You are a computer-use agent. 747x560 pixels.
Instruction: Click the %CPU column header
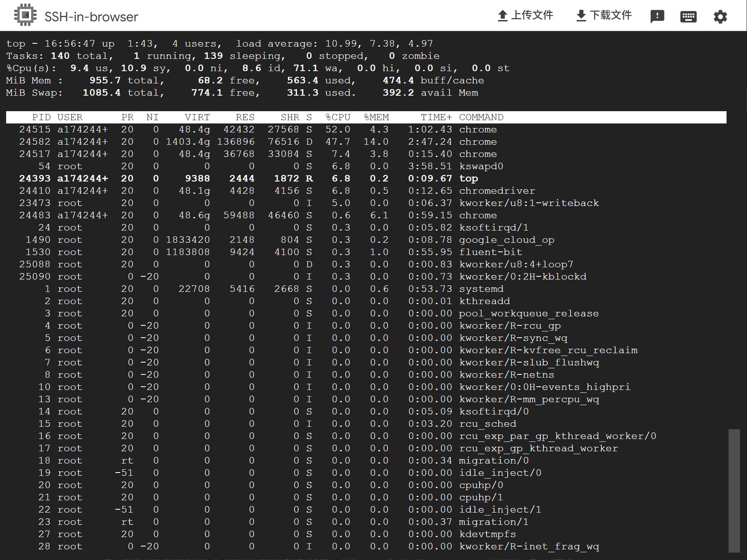[x=338, y=117]
